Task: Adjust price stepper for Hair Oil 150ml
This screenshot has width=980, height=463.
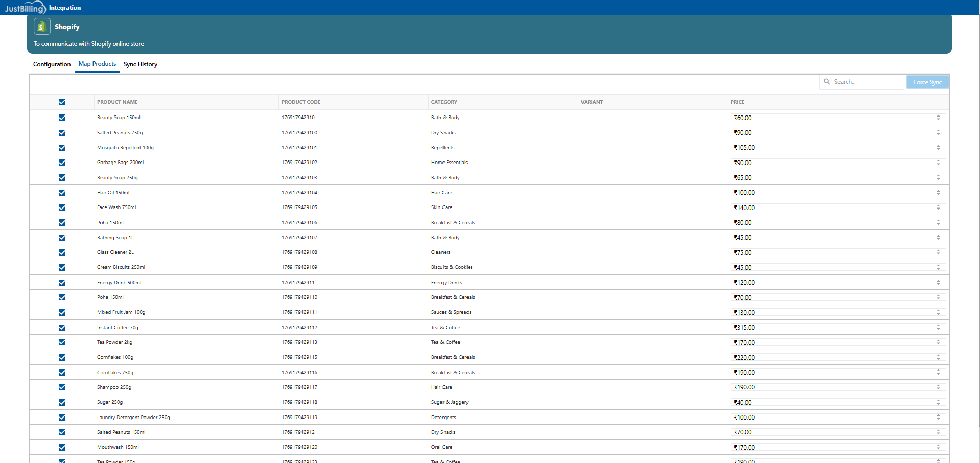Action: point(938,193)
